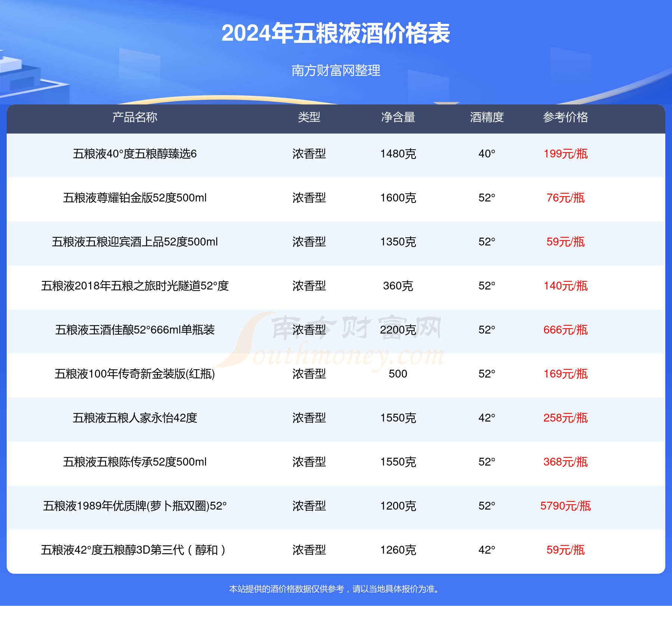Click the net content 1200克
Screen dimensions: 672x623
tap(398, 506)
